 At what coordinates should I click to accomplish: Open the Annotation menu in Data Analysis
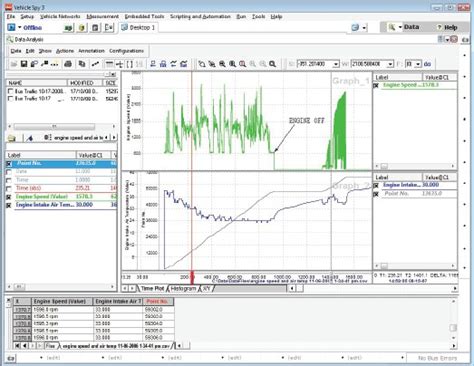91,51
